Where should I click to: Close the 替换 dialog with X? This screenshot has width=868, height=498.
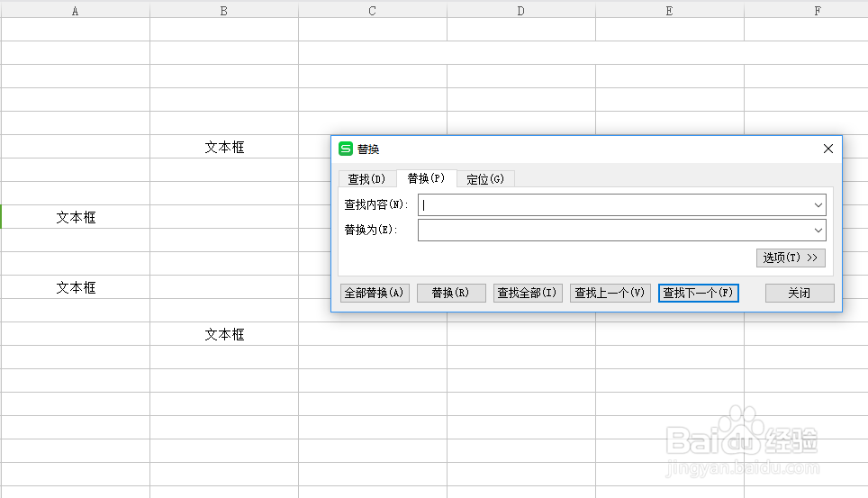pyautogui.click(x=828, y=149)
